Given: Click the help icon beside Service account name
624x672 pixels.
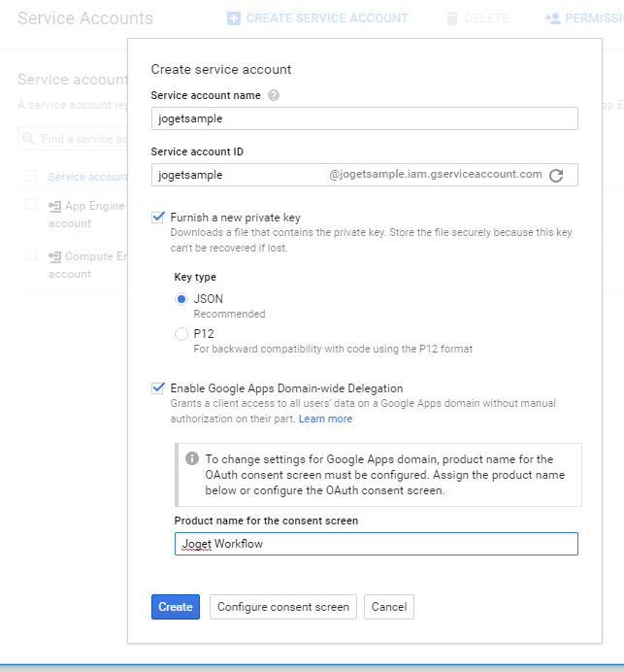Looking at the screenshot, I should coord(274,95).
